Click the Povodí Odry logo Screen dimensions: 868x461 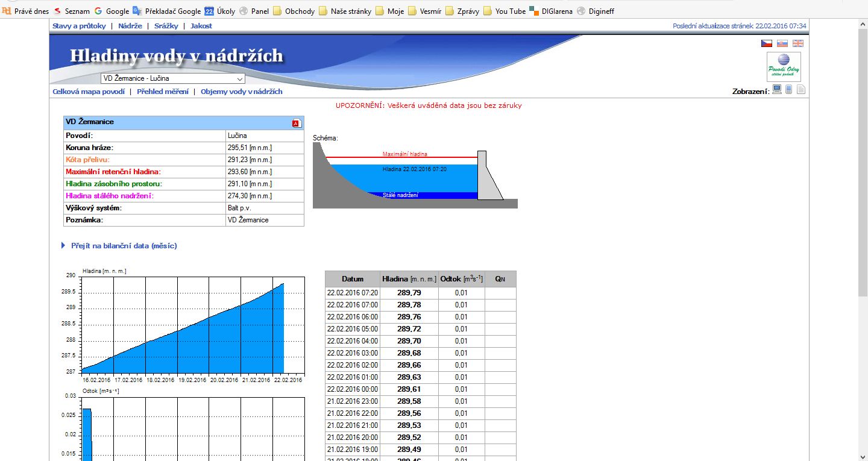pos(784,66)
